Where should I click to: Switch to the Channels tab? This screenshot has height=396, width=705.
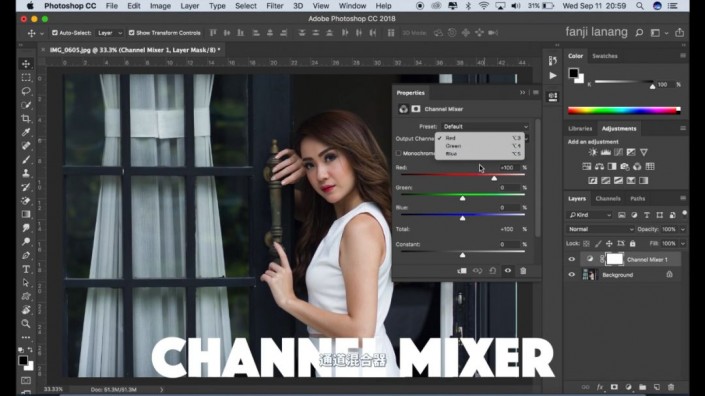[x=607, y=198]
